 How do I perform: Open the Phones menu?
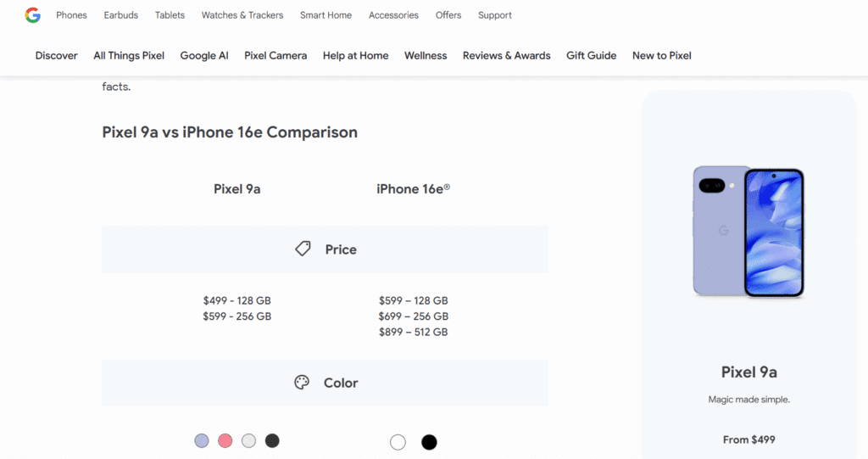[x=71, y=15]
